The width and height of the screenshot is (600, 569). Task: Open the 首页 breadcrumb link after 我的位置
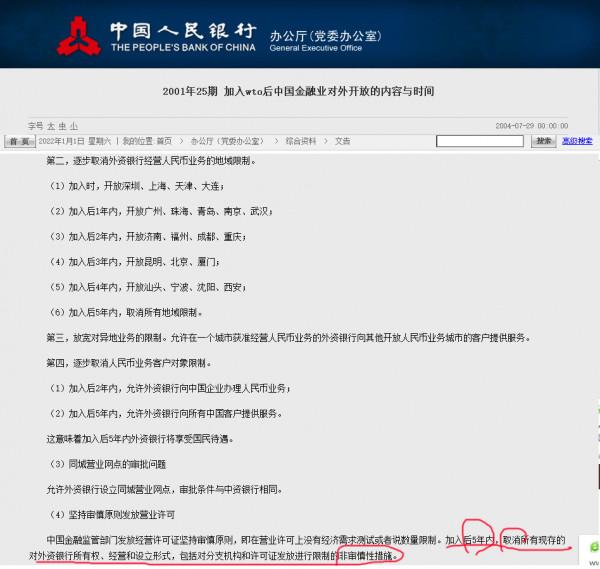(x=164, y=141)
